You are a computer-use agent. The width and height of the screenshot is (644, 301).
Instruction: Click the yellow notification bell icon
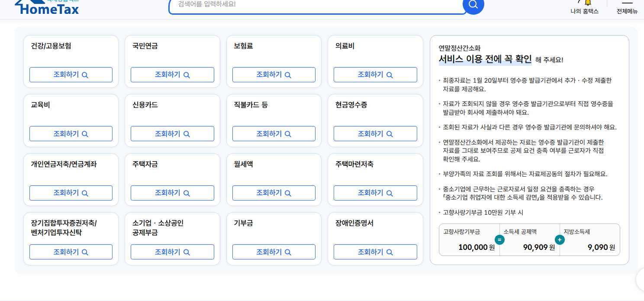point(588,3)
